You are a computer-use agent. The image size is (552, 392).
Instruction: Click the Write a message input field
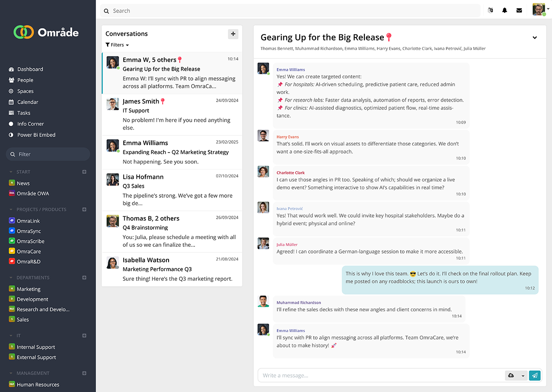tap(379, 376)
